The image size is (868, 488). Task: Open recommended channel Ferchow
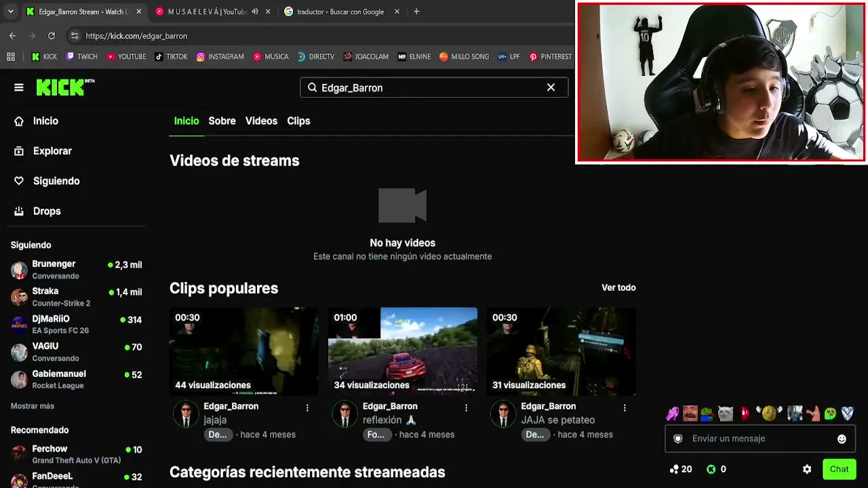coord(76,454)
